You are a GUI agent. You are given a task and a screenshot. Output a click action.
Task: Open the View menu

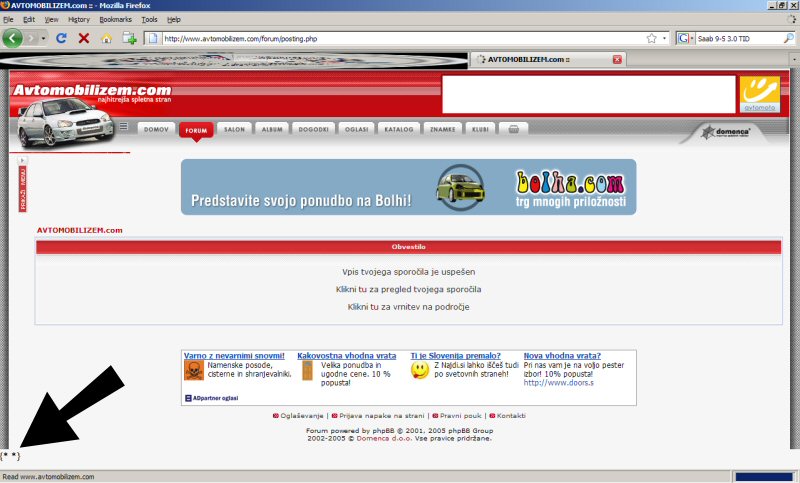click(52, 19)
